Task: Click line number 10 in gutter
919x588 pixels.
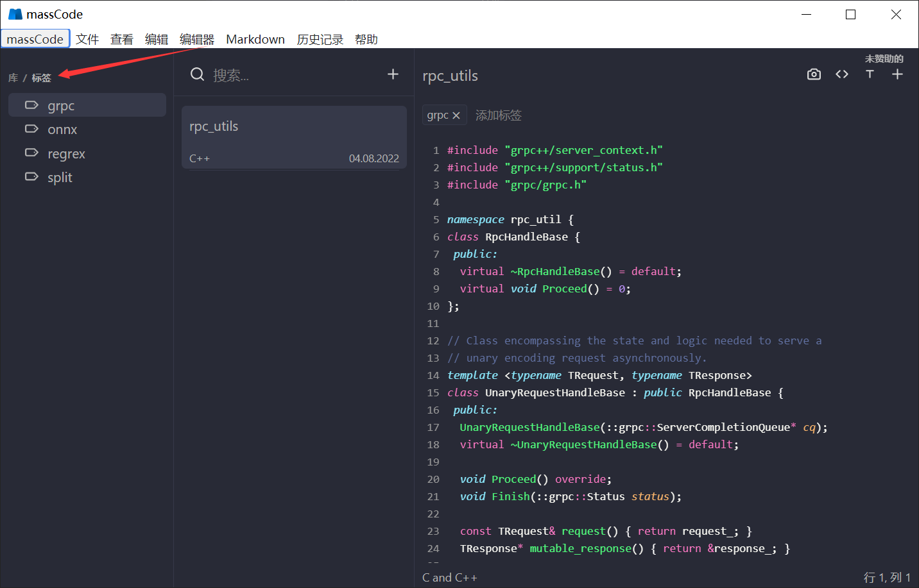Action: pyautogui.click(x=433, y=306)
